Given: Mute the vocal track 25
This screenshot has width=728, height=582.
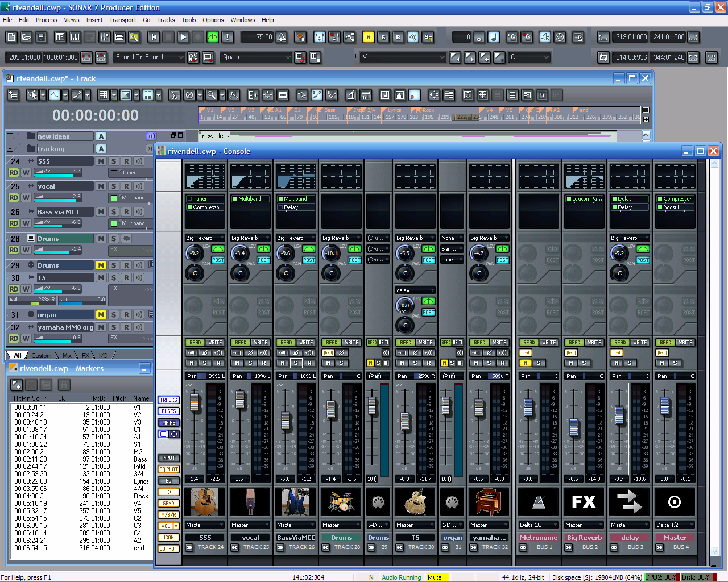Looking at the screenshot, I should 101,186.
